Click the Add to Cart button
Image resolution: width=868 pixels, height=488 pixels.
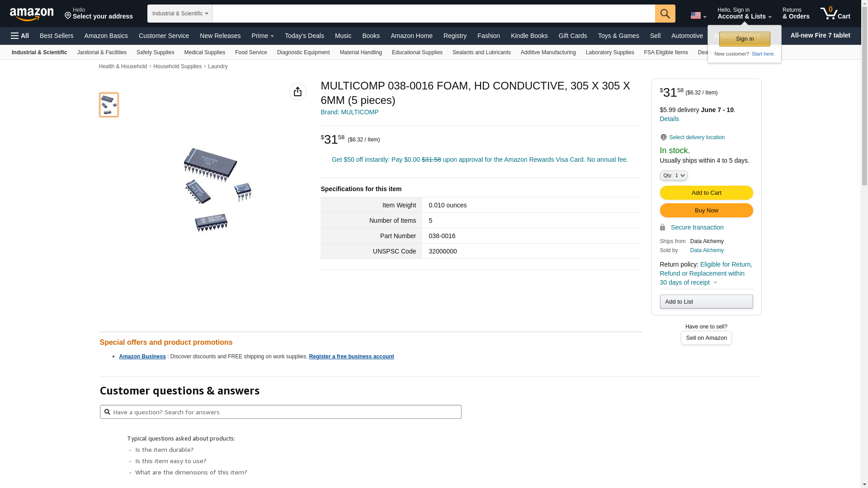point(706,193)
